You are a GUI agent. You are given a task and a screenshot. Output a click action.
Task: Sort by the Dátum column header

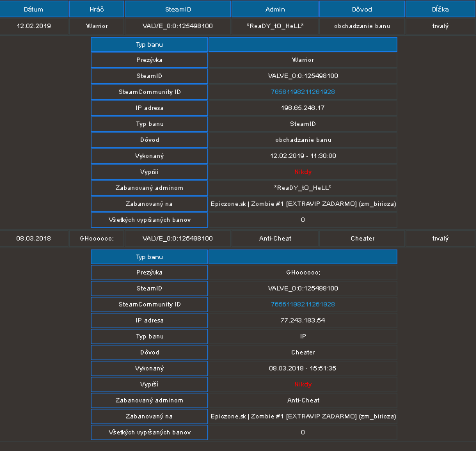tap(34, 9)
